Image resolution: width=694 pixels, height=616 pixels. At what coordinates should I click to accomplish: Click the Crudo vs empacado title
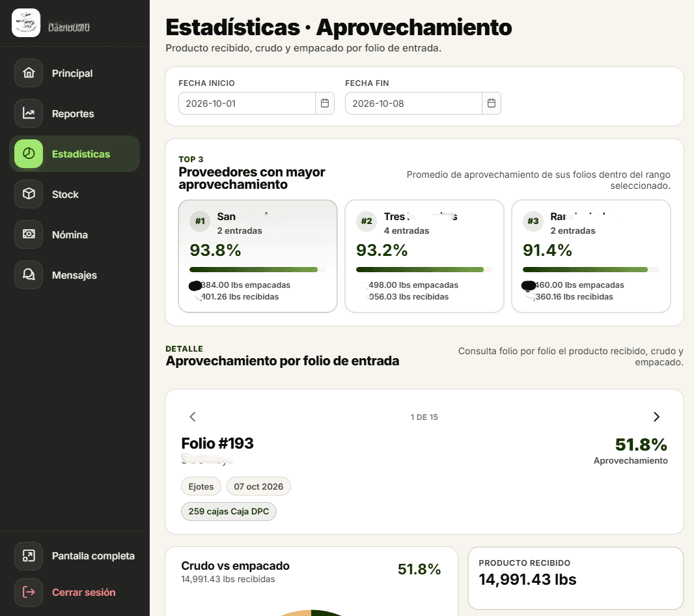click(x=235, y=566)
